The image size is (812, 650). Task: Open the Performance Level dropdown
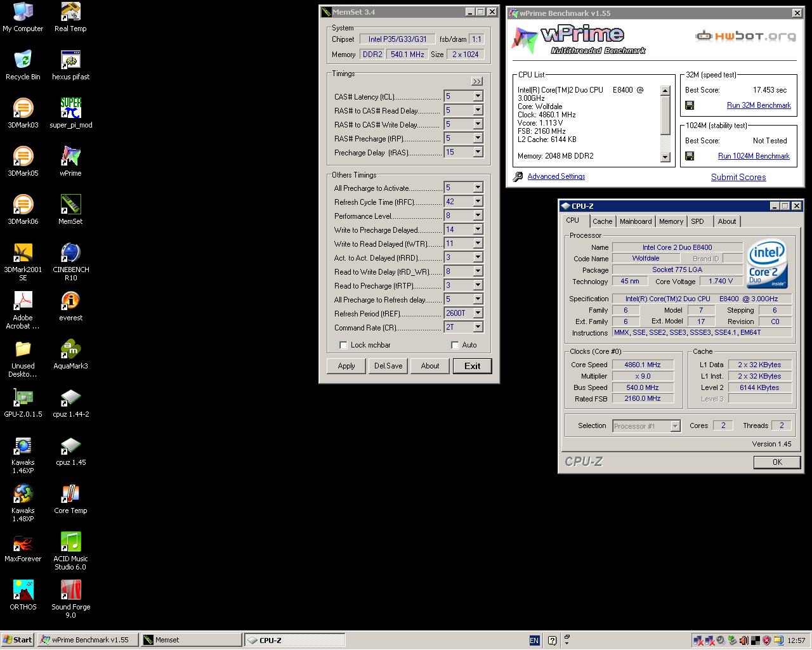478,216
